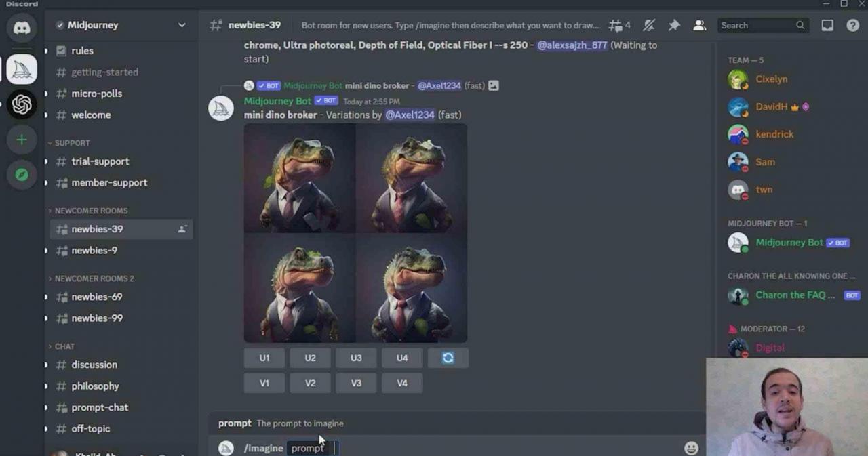Screen dimensions: 868x456
Task: Expand the Midjourney server dropdown menu
Action: (182, 25)
